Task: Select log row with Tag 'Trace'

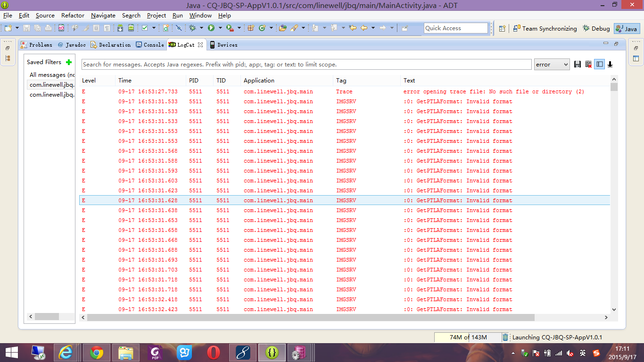Action: pyautogui.click(x=345, y=91)
